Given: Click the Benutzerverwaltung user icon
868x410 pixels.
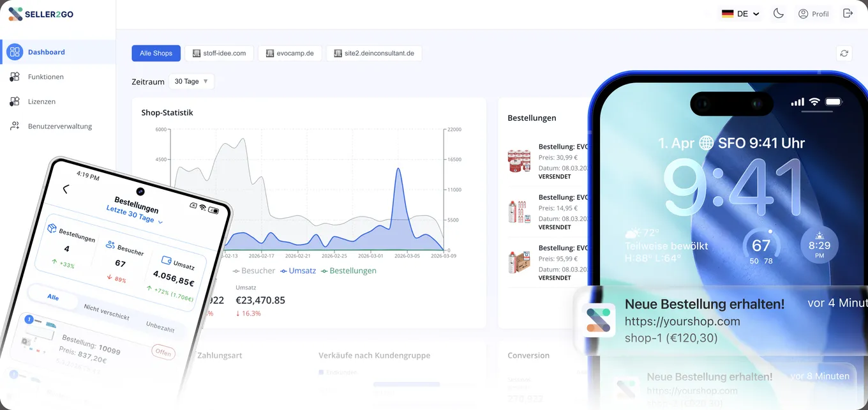Looking at the screenshot, I should coord(15,126).
